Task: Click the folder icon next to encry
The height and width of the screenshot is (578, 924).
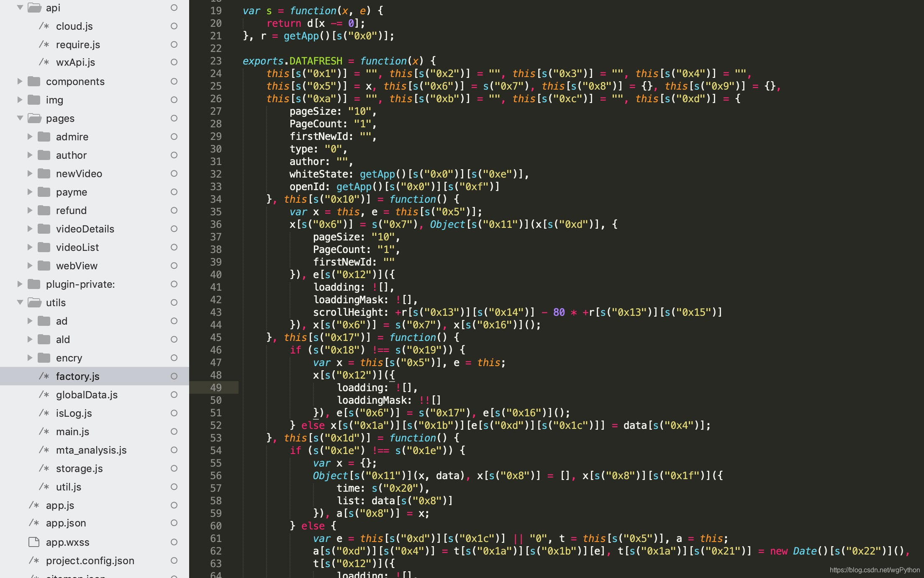Action: (x=44, y=358)
